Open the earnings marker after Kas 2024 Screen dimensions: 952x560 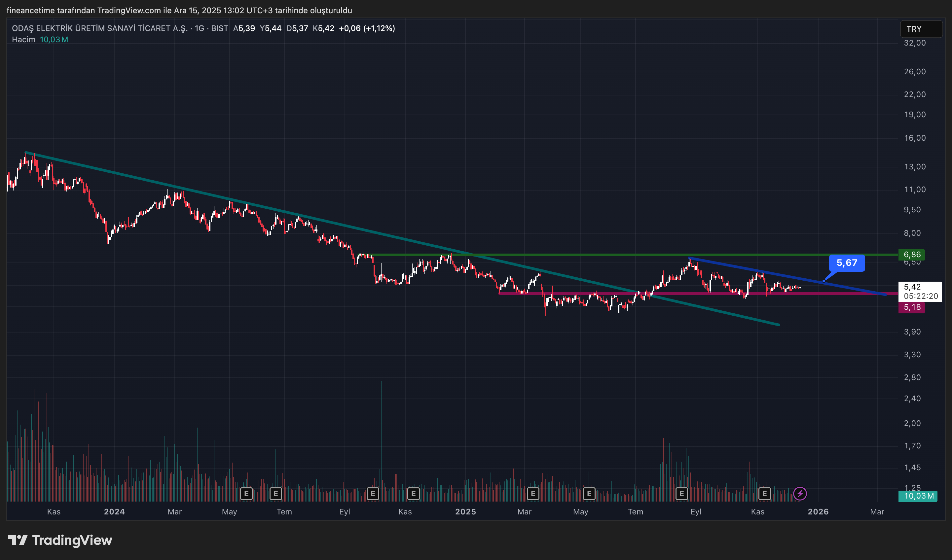[413, 493]
